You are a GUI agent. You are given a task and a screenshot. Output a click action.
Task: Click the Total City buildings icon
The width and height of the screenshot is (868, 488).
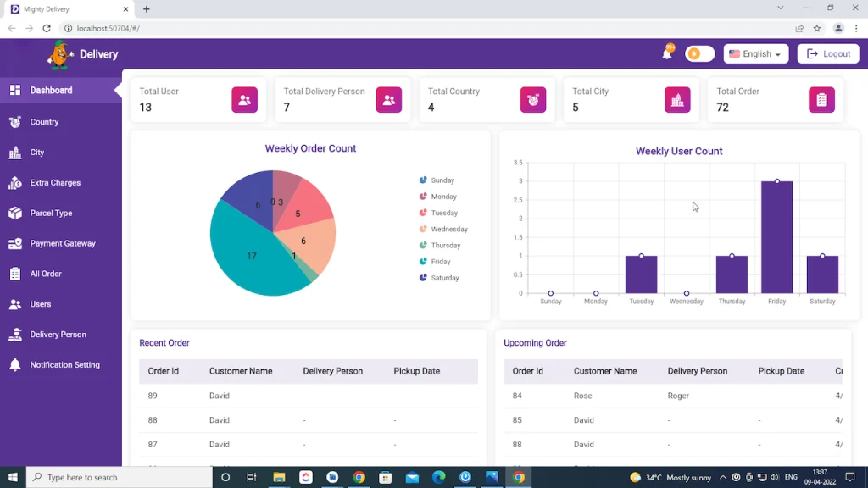pos(676,100)
